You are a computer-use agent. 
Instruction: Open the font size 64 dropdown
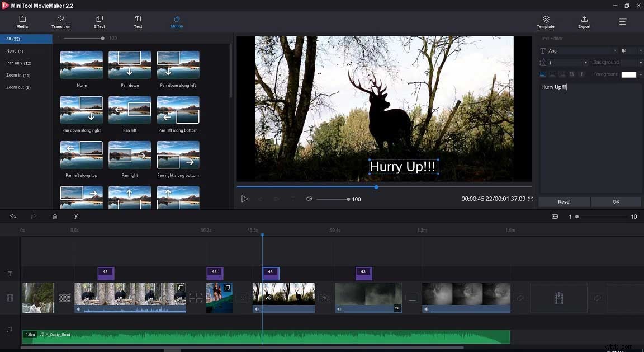click(x=641, y=50)
